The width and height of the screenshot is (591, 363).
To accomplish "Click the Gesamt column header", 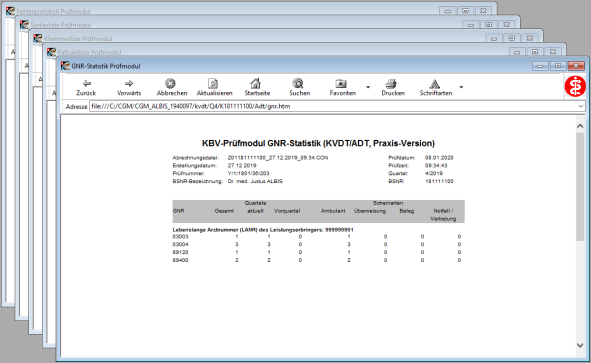I will coord(224,211).
